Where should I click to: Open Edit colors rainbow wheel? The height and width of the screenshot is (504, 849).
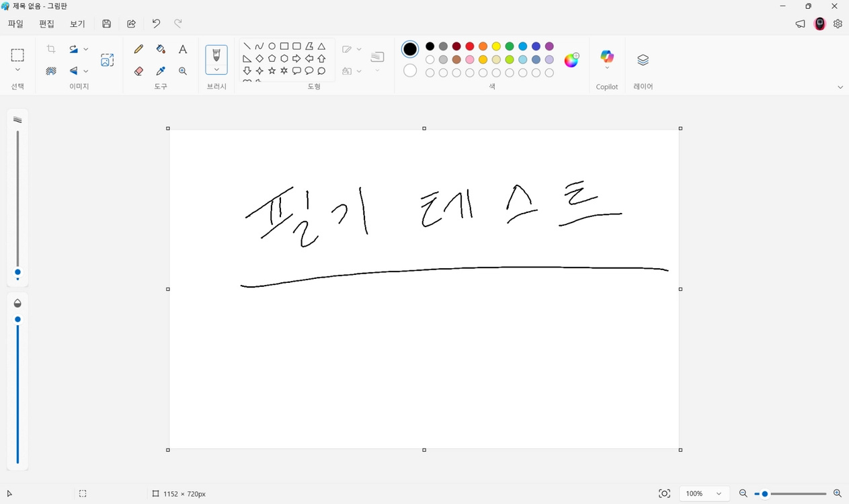tap(571, 60)
